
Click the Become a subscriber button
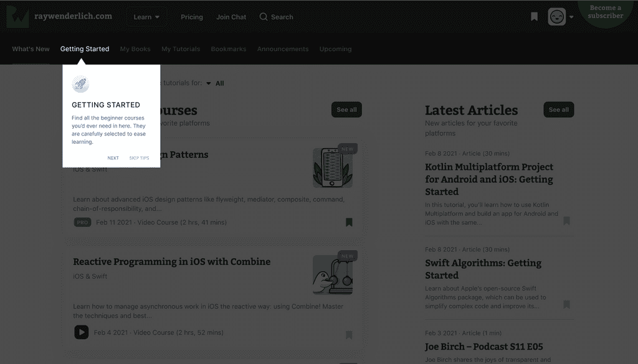(605, 12)
